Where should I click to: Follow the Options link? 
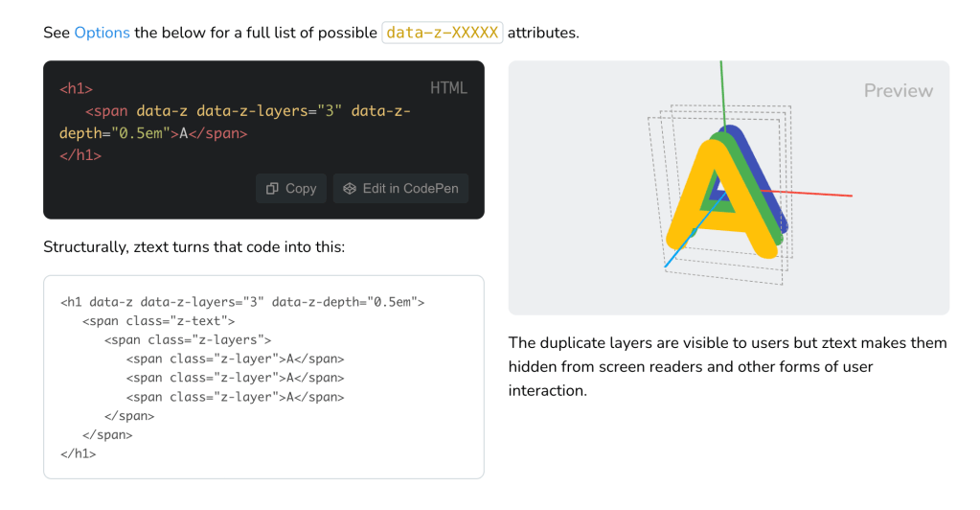(102, 33)
